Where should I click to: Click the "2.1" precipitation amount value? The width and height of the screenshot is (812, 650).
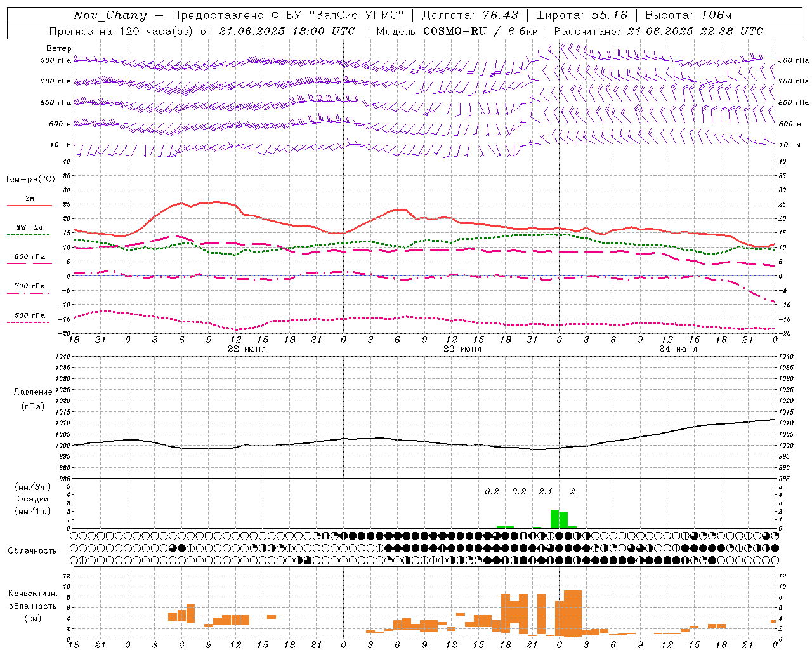[x=546, y=491]
